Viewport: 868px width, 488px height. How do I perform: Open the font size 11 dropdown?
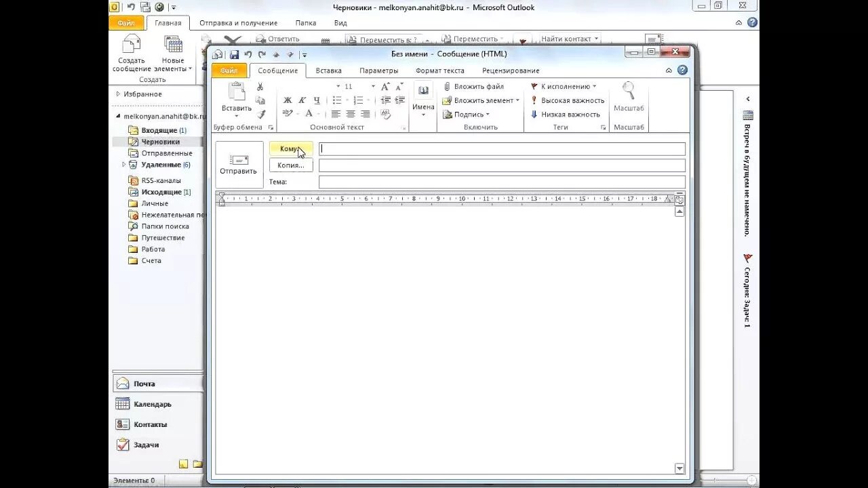tap(373, 87)
